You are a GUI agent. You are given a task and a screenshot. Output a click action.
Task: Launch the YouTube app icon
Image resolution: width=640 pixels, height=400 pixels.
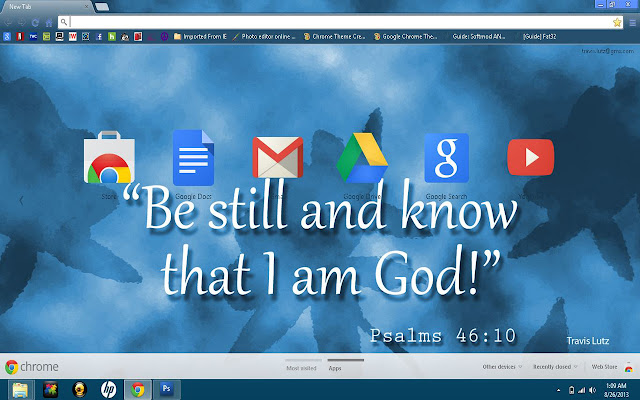pyautogui.click(x=531, y=157)
